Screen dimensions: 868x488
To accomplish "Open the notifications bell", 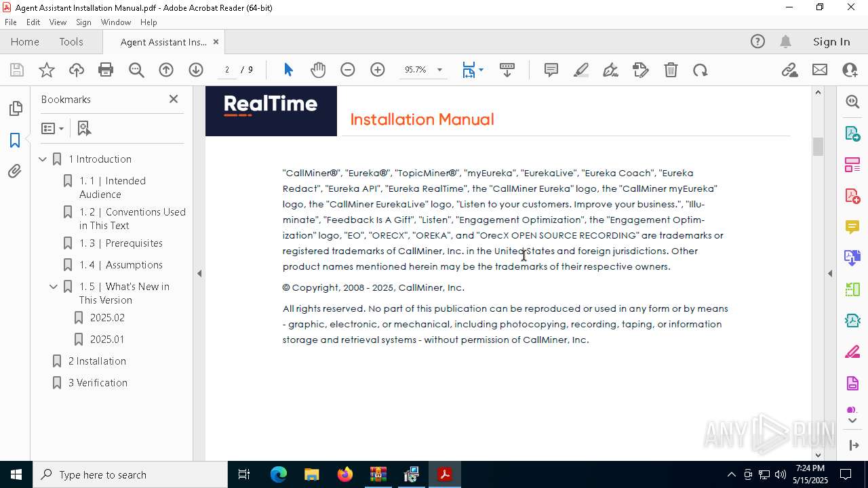I will pos(785,42).
